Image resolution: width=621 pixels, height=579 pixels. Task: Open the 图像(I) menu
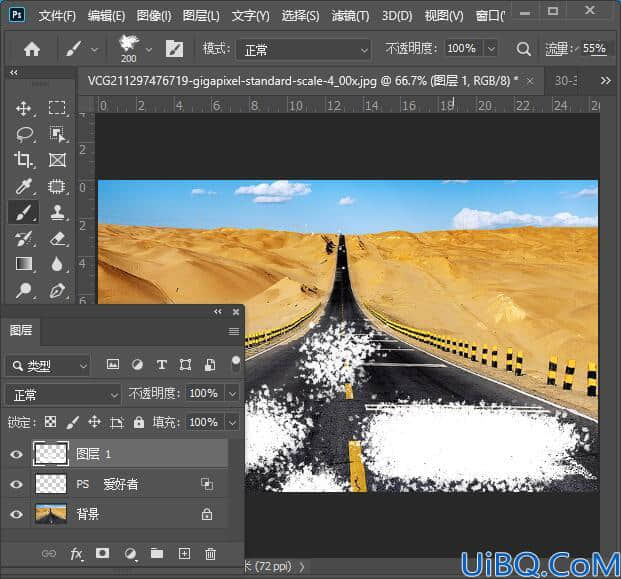154,16
